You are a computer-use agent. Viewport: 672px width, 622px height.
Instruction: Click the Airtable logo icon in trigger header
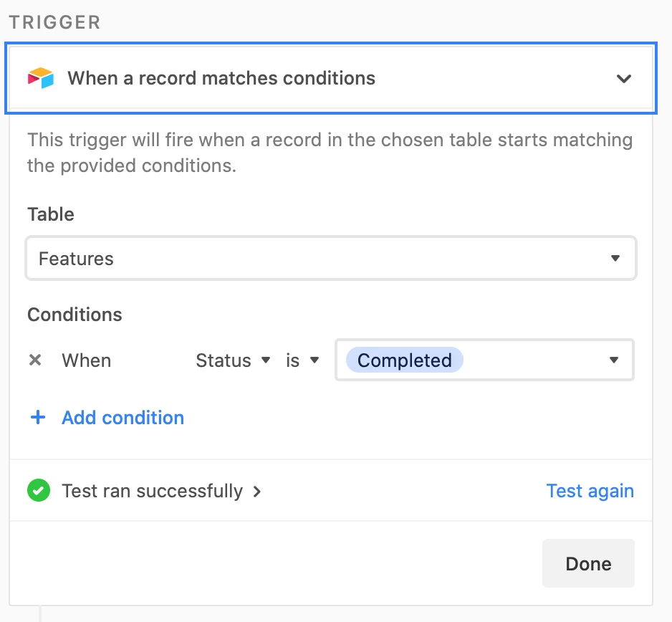click(41, 78)
